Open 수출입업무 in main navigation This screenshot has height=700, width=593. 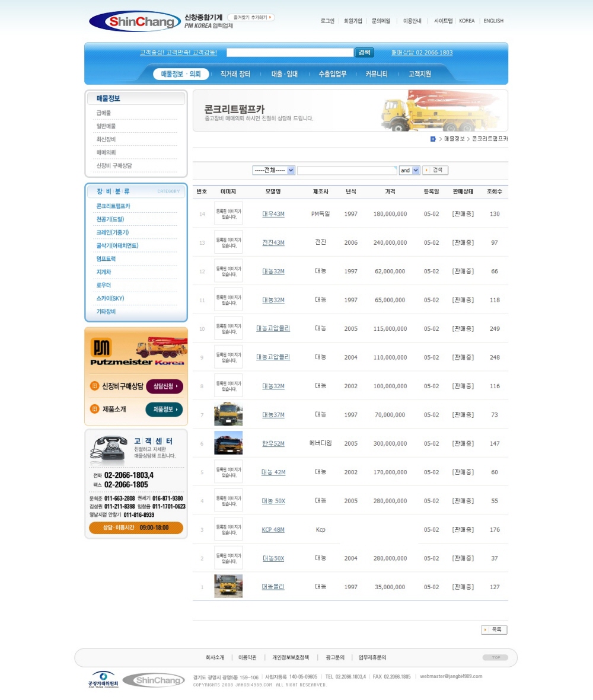tap(332, 74)
